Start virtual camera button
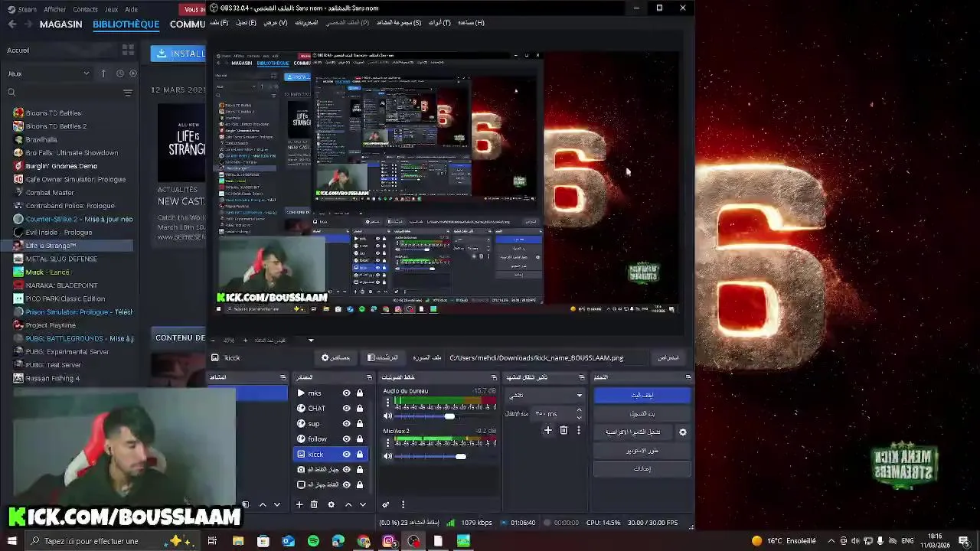The image size is (980, 551). pyautogui.click(x=632, y=432)
